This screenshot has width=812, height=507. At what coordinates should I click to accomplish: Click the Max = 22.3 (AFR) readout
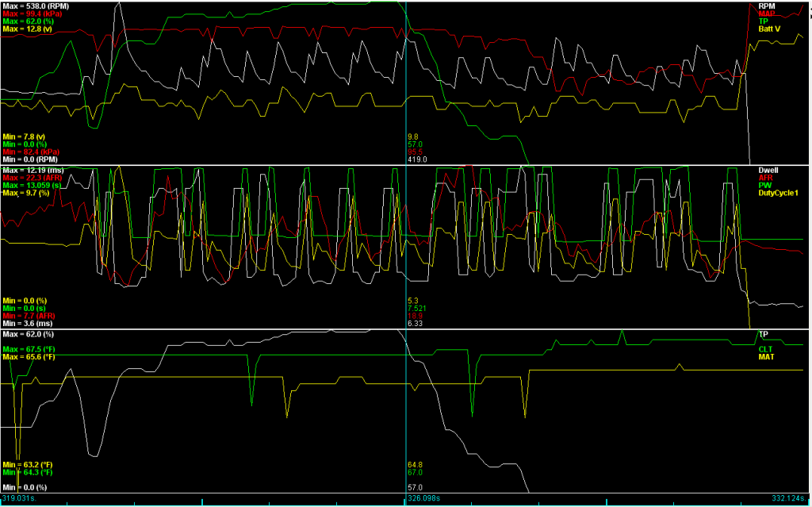click(33, 177)
